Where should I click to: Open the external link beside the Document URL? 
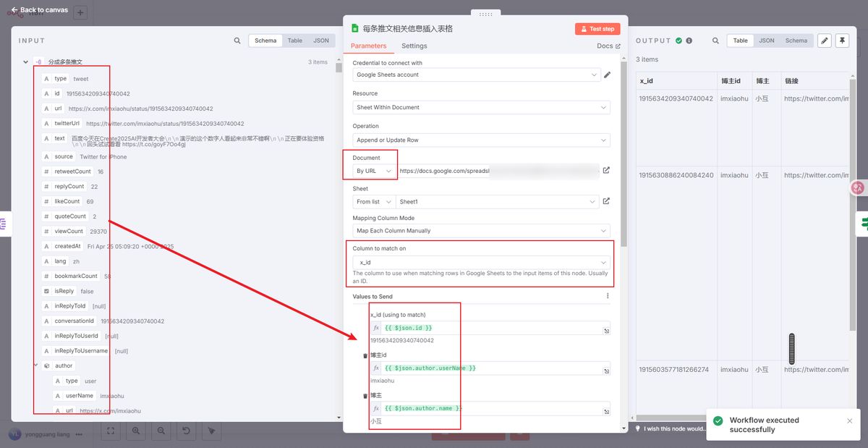click(606, 170)
